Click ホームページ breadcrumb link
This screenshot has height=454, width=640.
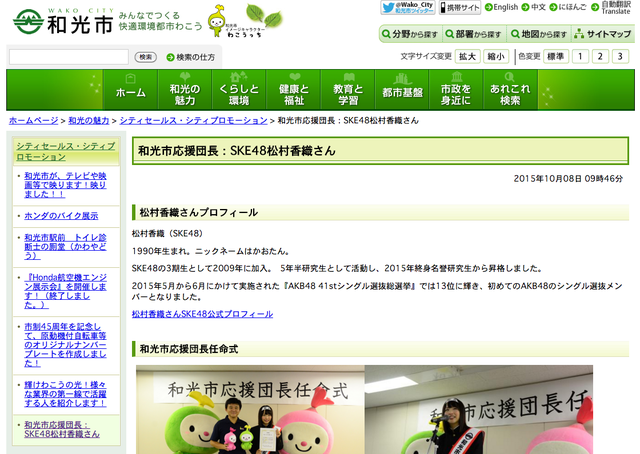(x=34, y=121)
